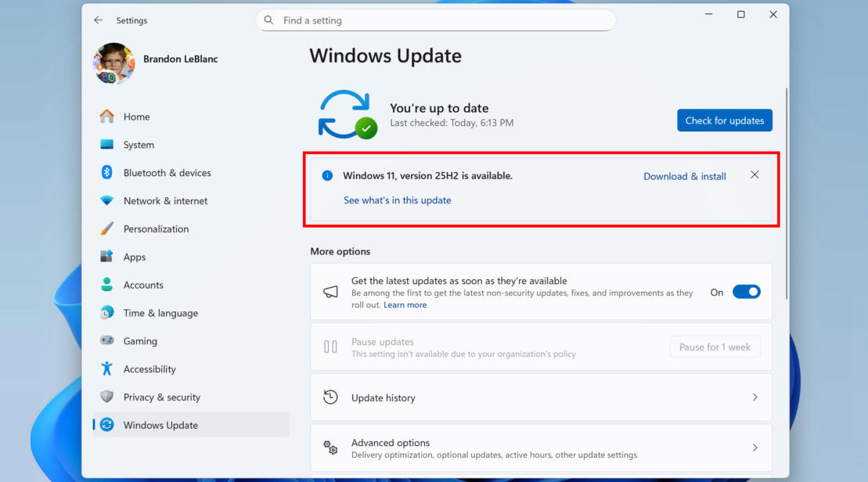The width and height of the screenshot is (868, 482).
Task: Click Brandon LeBlanc account name
Action: tap(180, 59)
